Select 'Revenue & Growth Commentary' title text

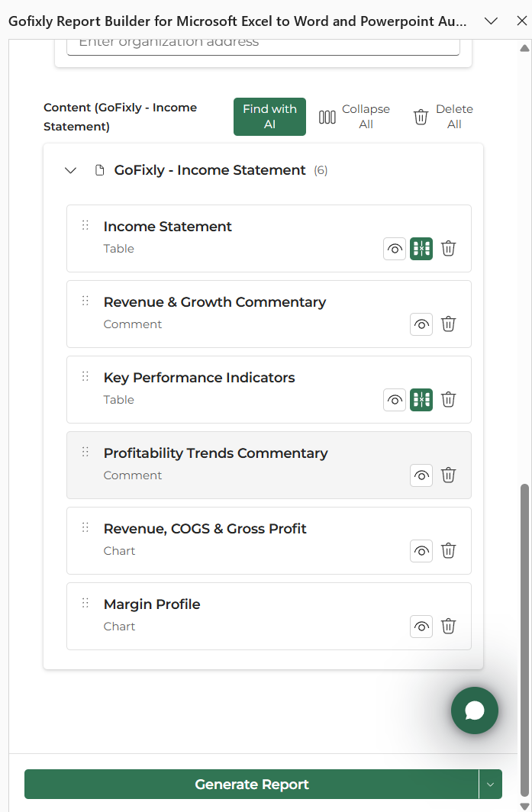(x=214, y=302)
